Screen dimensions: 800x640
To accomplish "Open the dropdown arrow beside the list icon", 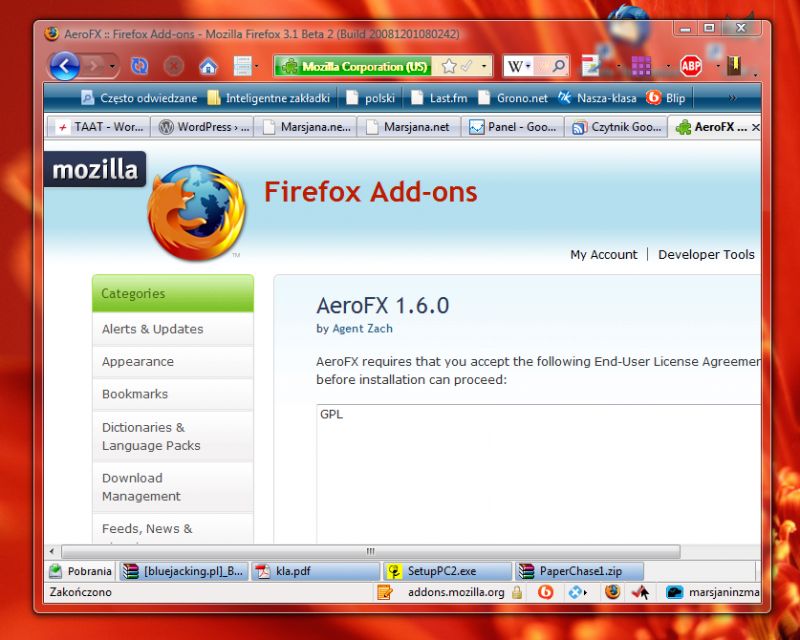I will 256,66.
